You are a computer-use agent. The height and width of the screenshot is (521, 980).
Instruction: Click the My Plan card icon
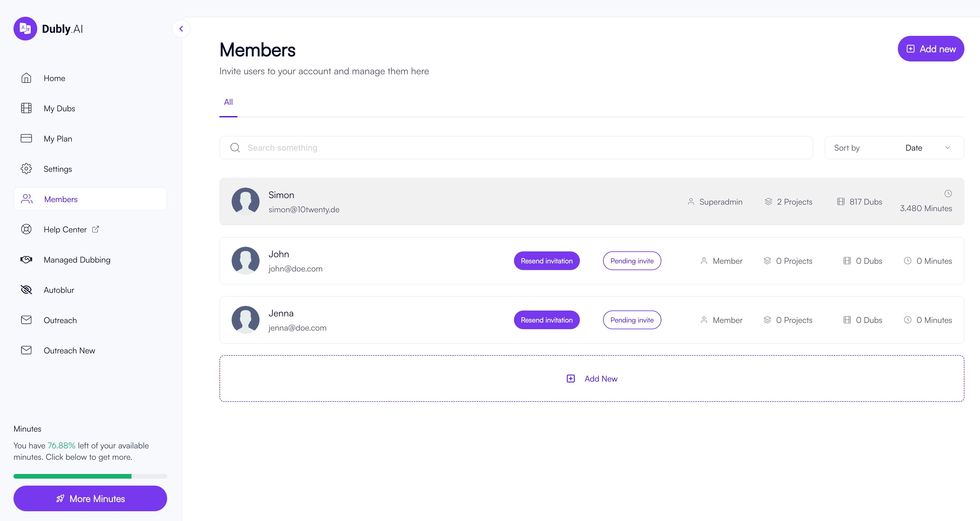[26, 139]
